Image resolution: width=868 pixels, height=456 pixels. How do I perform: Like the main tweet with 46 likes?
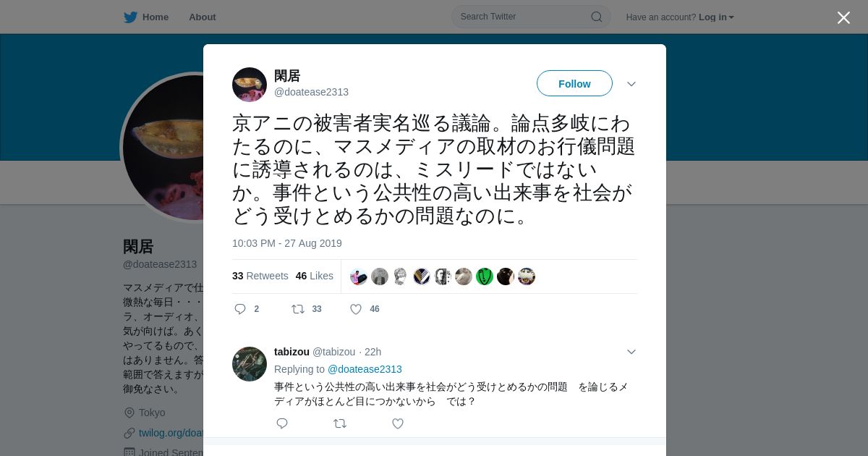pos(356,309)
